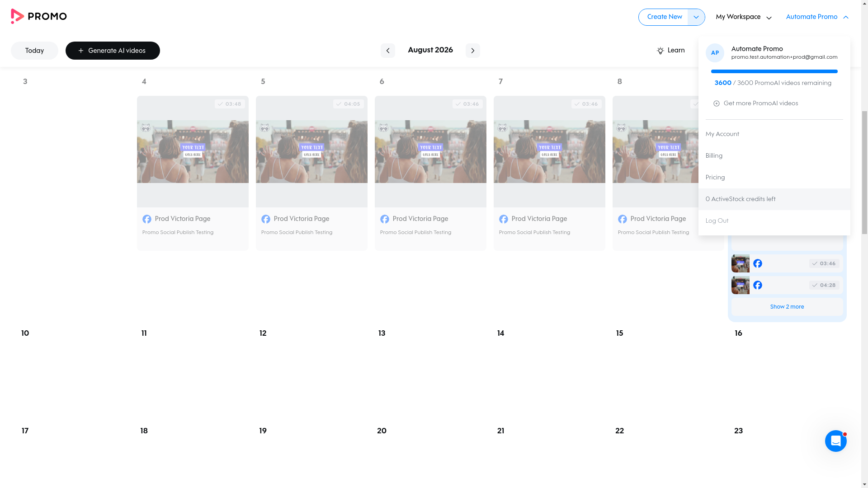Click the 04:05 published checkmark badge
Image resolution: width=868 pixels, height=488 pixels.
(348, 104)
